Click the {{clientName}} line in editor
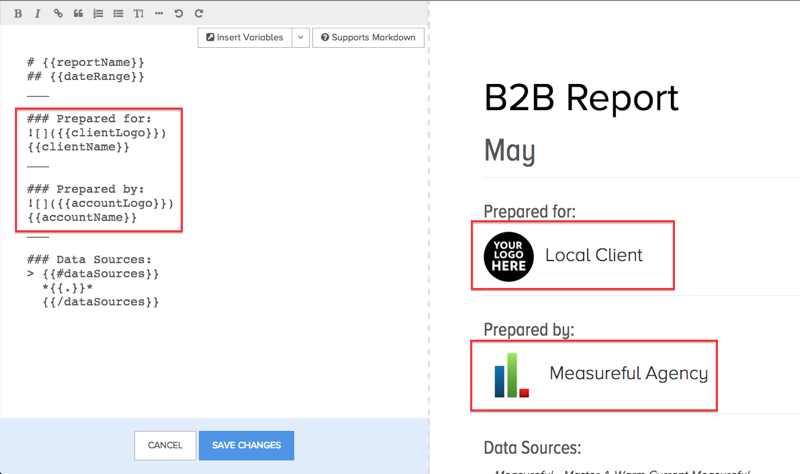This screenshot has width=800, height=474. pos(79,147)
